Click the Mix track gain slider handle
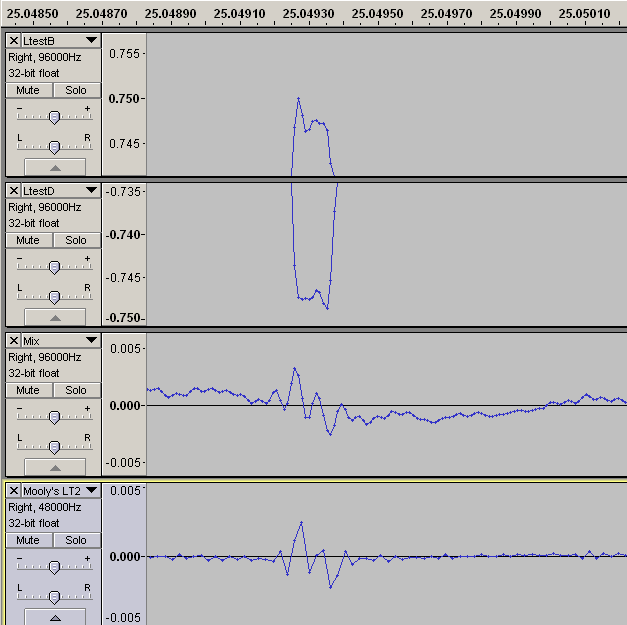 (x=54, y=417)
